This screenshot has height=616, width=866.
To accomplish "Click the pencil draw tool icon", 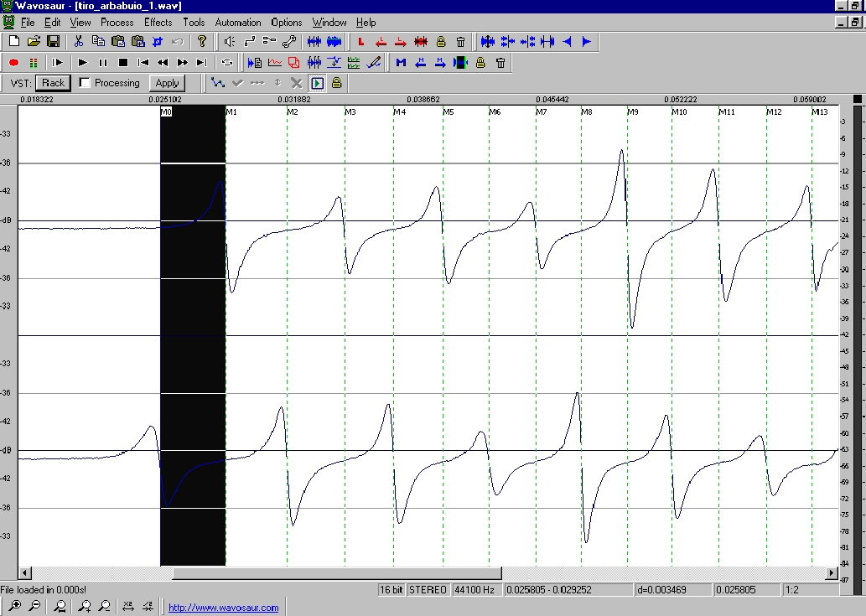I will (374, 62).
